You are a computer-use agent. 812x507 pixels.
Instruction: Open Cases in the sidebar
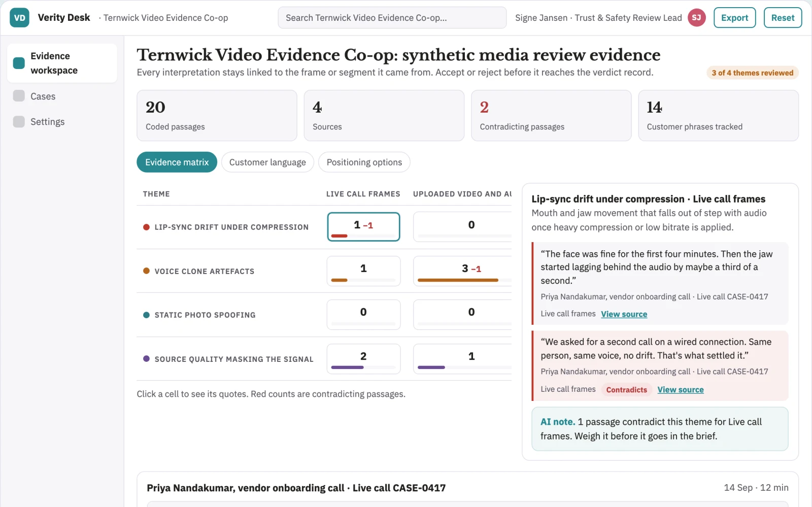(62, 96)
